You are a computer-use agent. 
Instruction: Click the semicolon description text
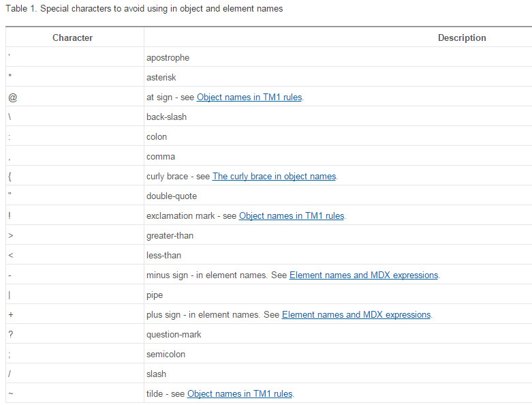166,355
